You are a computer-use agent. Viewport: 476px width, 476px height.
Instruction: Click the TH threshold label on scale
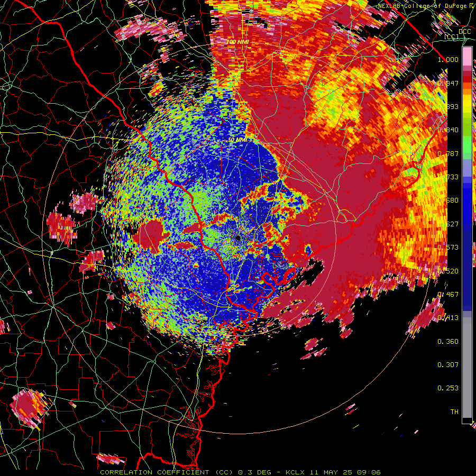(x=454, y=412)
